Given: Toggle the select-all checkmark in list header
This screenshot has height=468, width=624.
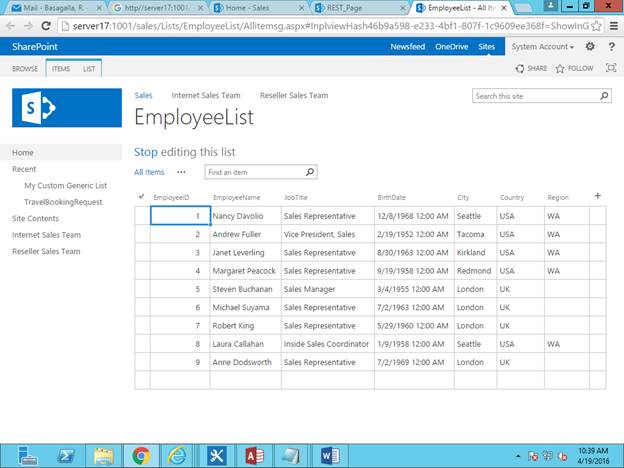Looking at the screenshot, I should coord(141,196).
